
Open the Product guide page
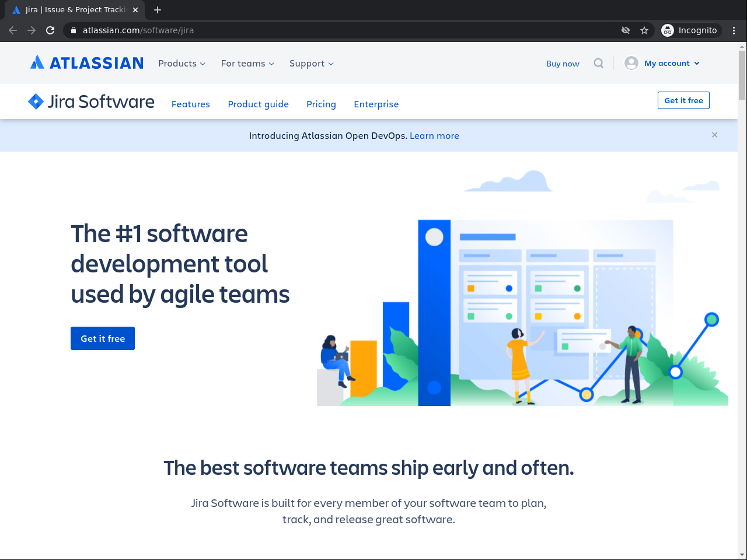coord(259,104)
